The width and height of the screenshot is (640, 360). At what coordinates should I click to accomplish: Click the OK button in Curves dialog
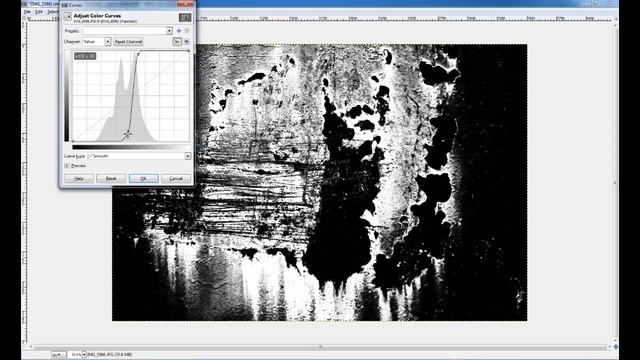(x=144, y=178)
